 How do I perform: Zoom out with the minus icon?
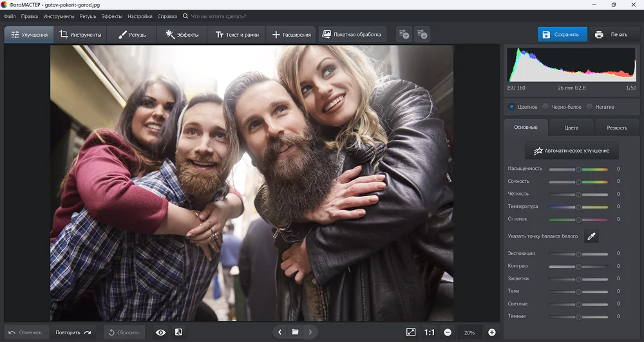(x=448, y=332)
